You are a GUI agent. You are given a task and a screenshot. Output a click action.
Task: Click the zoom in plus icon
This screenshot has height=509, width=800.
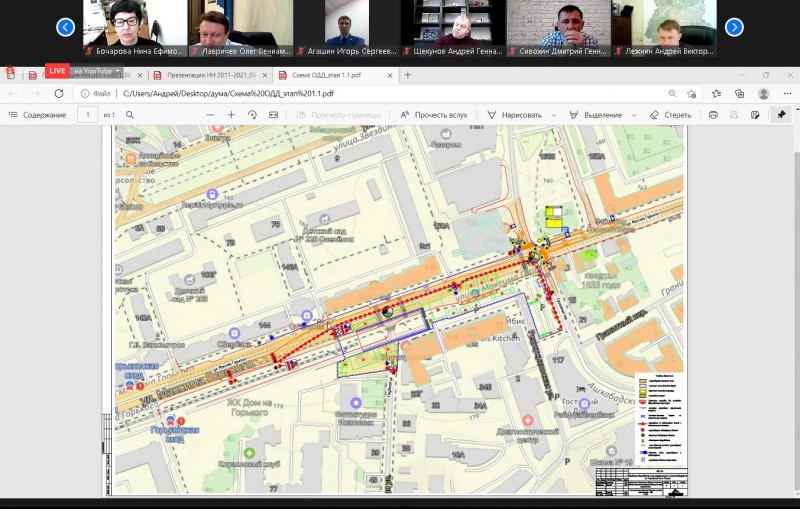(x=231, y=115)
